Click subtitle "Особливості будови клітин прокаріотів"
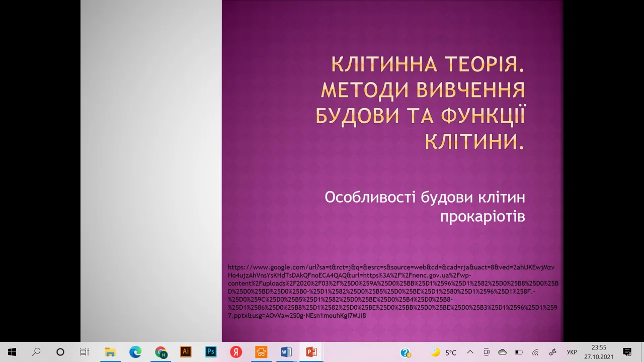Viewport: 644px width, 362px height. point(425,207)
